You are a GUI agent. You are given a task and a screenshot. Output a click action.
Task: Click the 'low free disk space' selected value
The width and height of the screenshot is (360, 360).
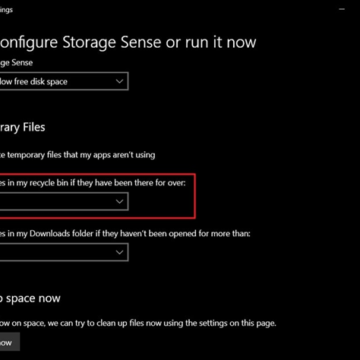(x=34, y=81)
